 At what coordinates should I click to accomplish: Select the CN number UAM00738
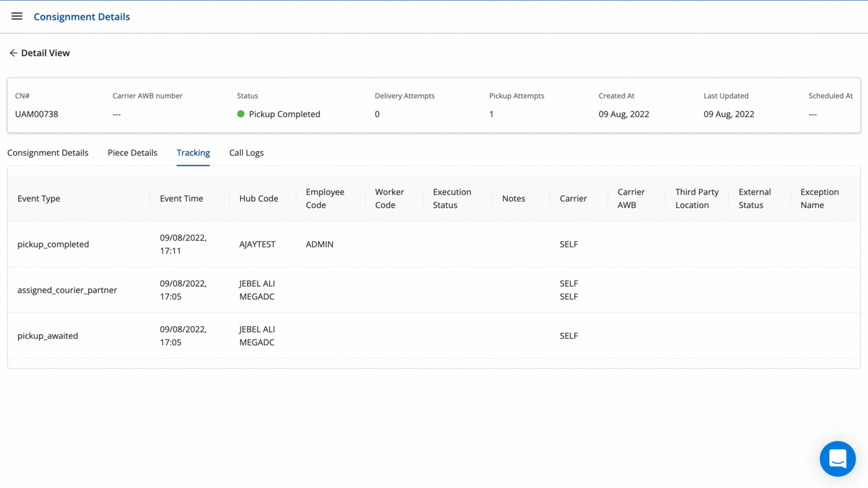pos(37,114)
